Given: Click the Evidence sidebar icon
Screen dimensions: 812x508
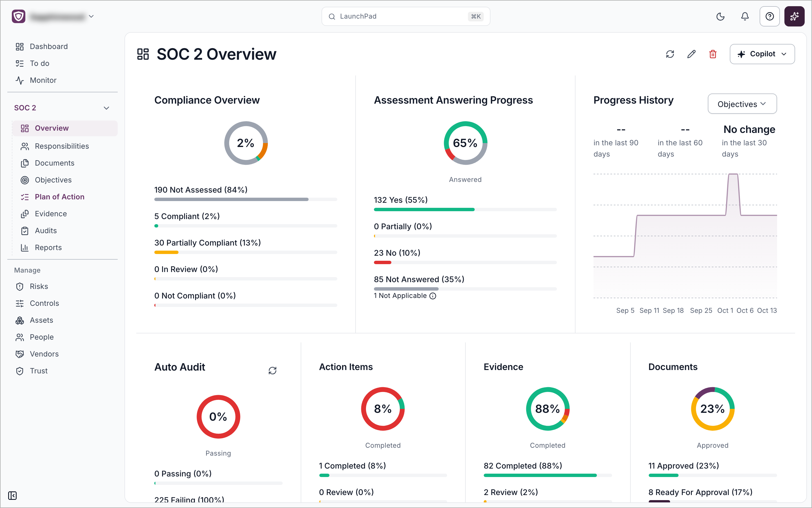Looking at the screenshot, I should click(24, 214).
